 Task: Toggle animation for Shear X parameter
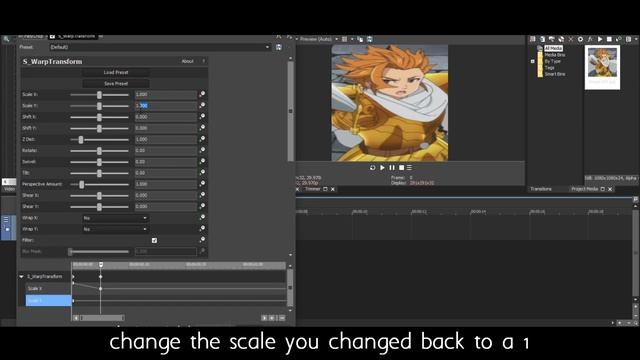pos(202,195)
